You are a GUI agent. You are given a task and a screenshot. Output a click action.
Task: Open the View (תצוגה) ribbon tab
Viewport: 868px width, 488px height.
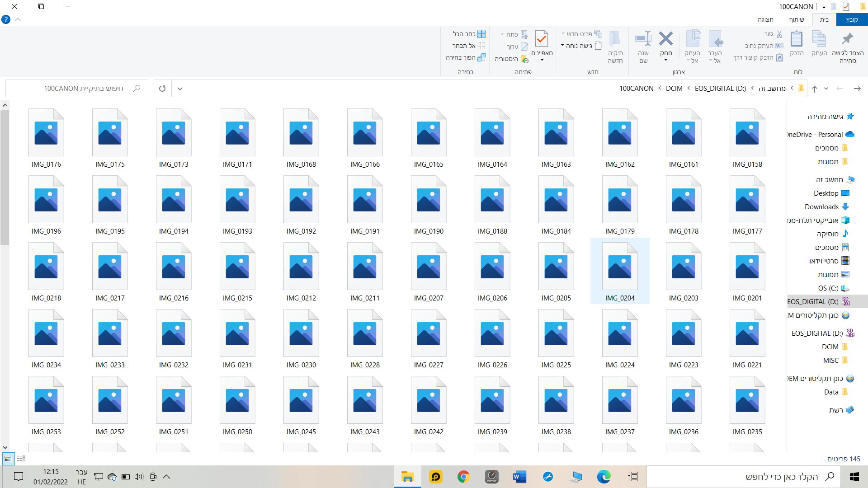point(765,20)
